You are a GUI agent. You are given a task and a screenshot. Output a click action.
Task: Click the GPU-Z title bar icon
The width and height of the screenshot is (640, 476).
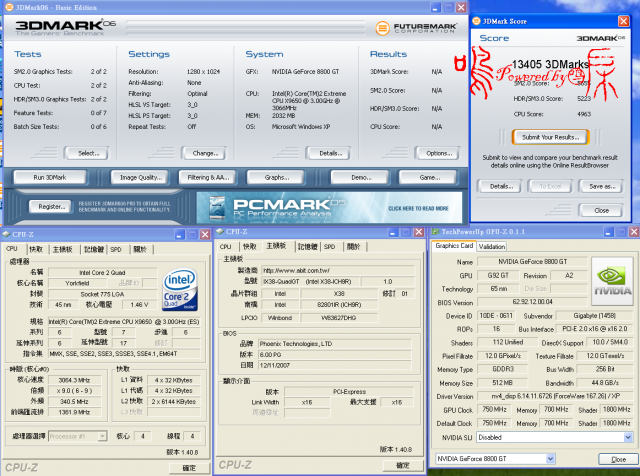point(436,232)
